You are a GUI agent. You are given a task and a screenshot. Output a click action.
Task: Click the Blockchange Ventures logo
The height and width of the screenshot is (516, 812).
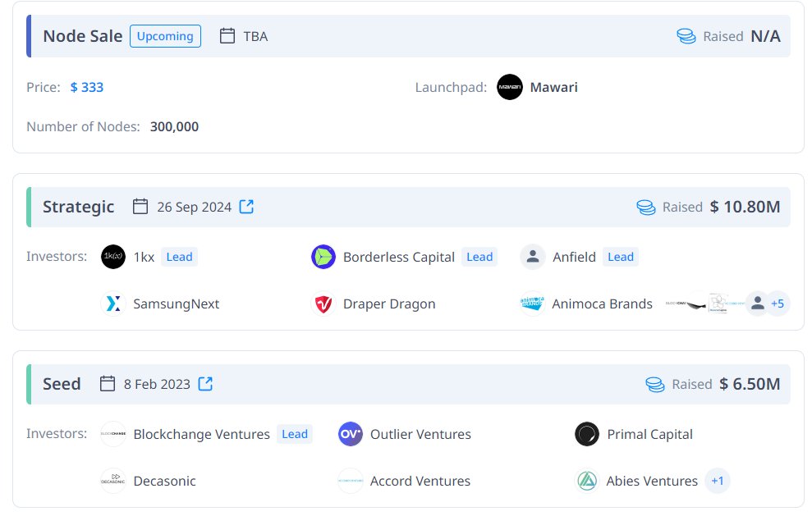113,434
